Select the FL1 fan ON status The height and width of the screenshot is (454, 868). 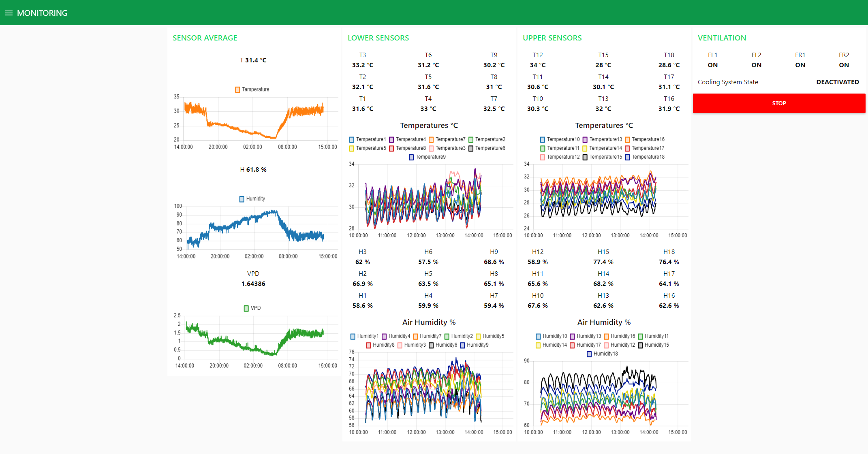[712, 65]
